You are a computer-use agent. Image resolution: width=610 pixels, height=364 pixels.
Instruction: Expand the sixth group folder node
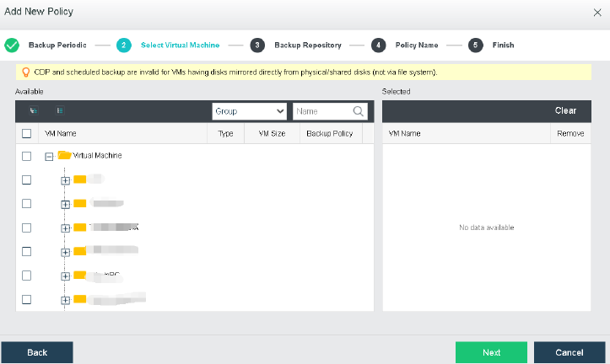[65, 300]
